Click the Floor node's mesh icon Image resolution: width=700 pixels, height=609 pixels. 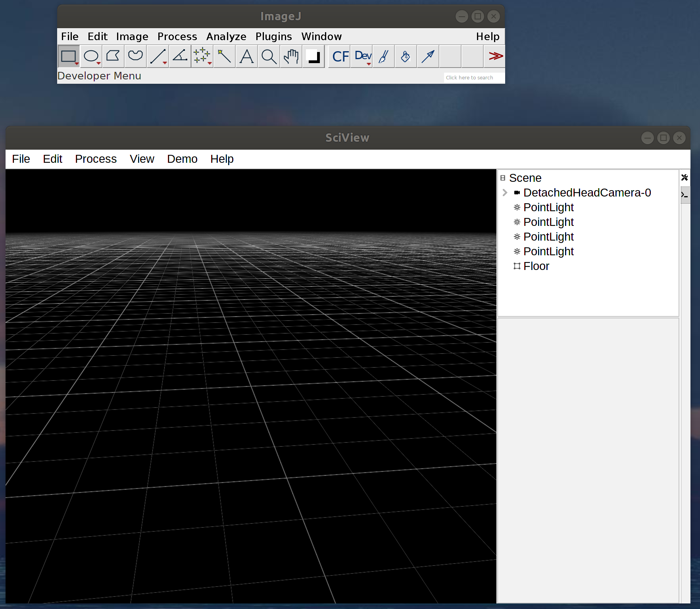[x=517, y=266]
